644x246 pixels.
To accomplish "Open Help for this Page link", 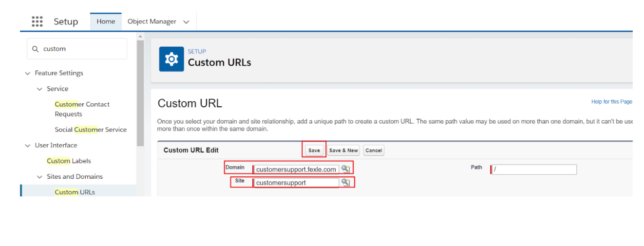I will tap(611, 102).
